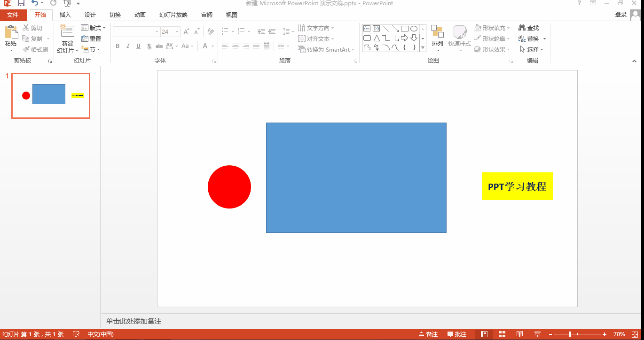Open the 版式 layout dropdown
644x340 pixels.
tap(93, 28)
